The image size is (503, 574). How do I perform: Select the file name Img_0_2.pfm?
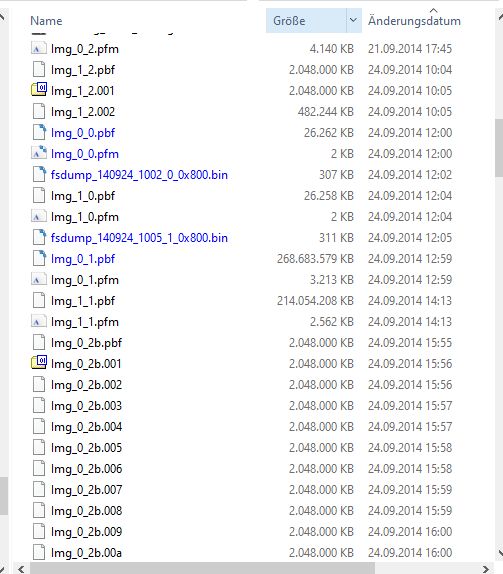click(x=85, y=49)
